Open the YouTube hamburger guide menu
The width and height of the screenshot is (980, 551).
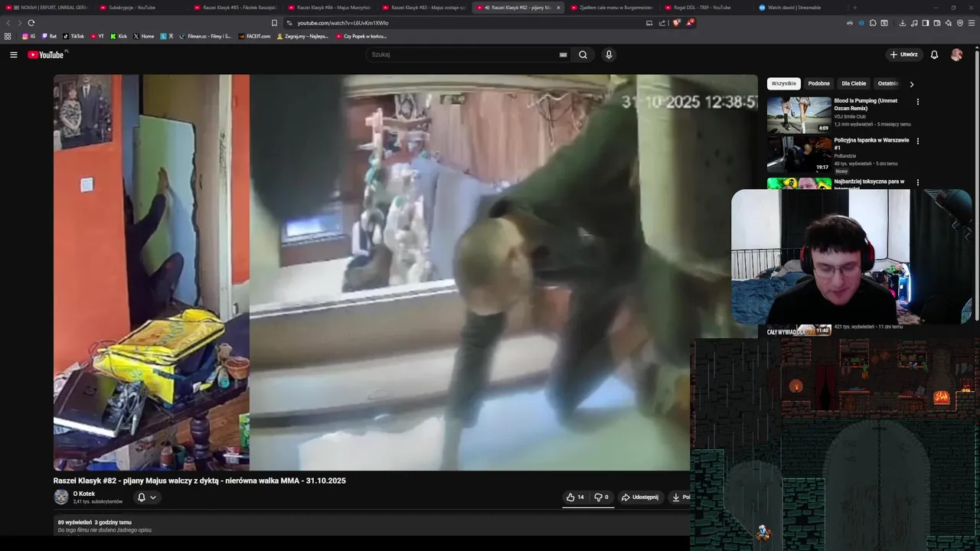pos(13,54)
